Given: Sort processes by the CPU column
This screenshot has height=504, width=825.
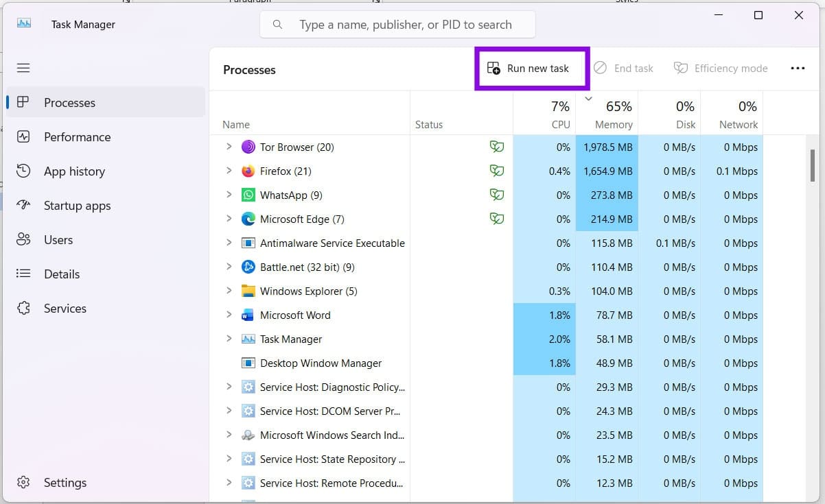Looking at the screenshot, I should point(544,113).
